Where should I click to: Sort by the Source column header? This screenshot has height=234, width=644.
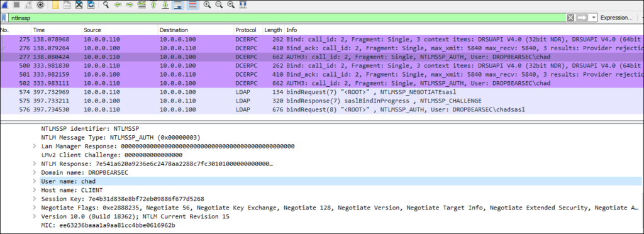[x=120, y=30]
